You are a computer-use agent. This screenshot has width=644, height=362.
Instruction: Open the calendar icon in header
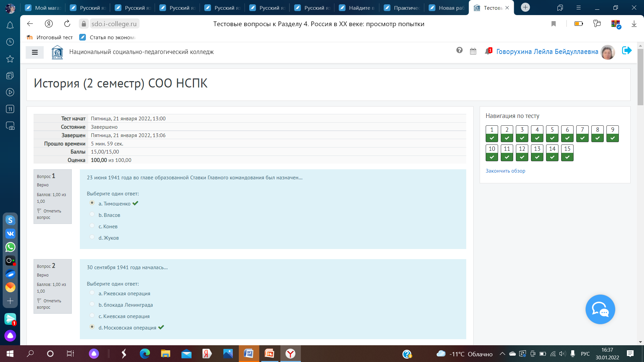click(x=473, y=51)
